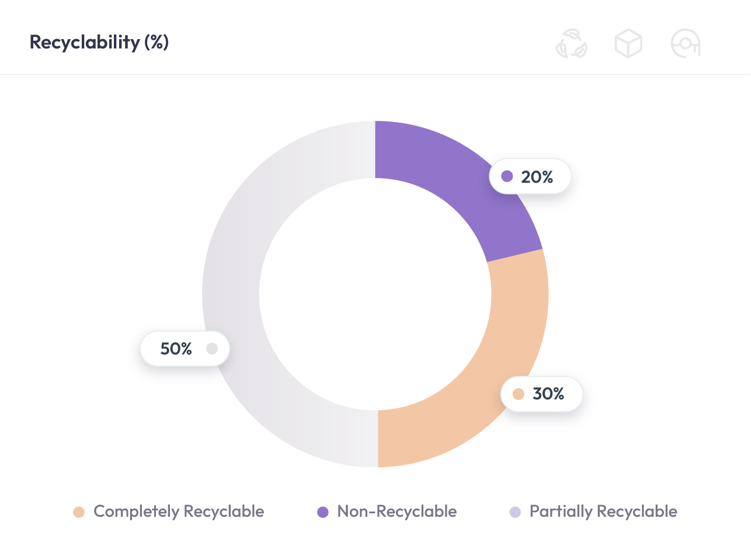Expand the 30% callout label
The width and height of the screenshot is (751, 560).
coord(541,394)
